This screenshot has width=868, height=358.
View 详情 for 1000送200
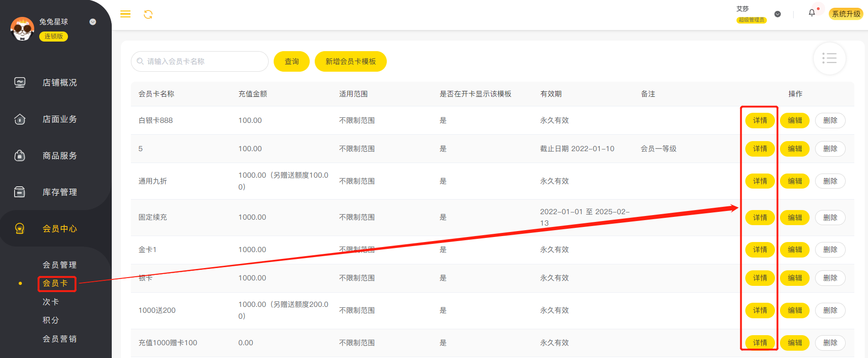760,311
